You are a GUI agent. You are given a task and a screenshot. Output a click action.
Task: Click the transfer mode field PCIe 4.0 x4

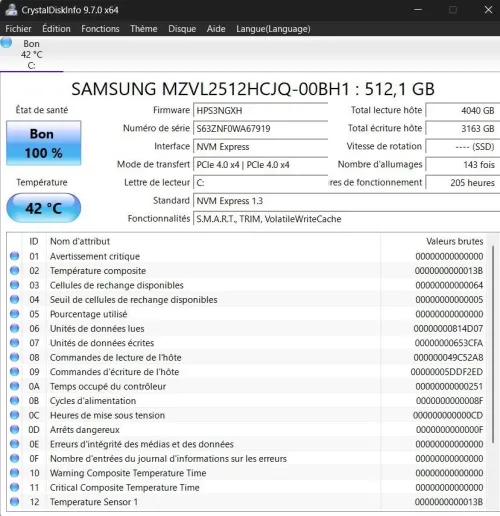(x=261, y=165)
